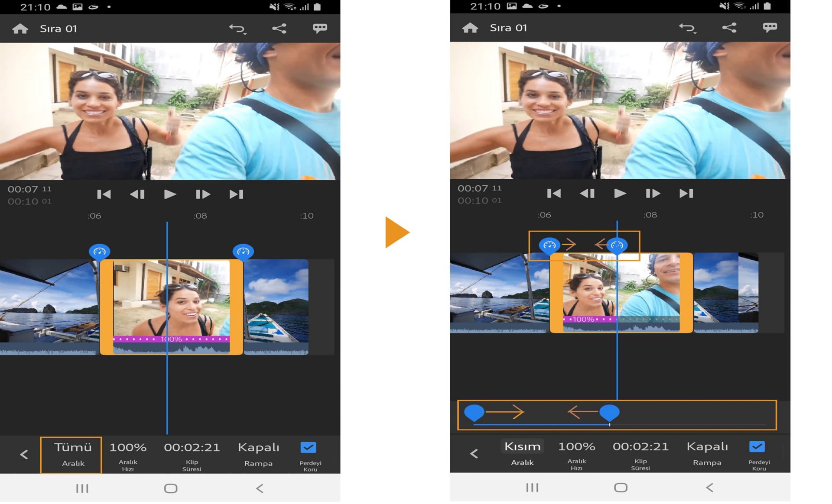
Task: Skip to next clip in right screenshot
Action: pos(686,194)
